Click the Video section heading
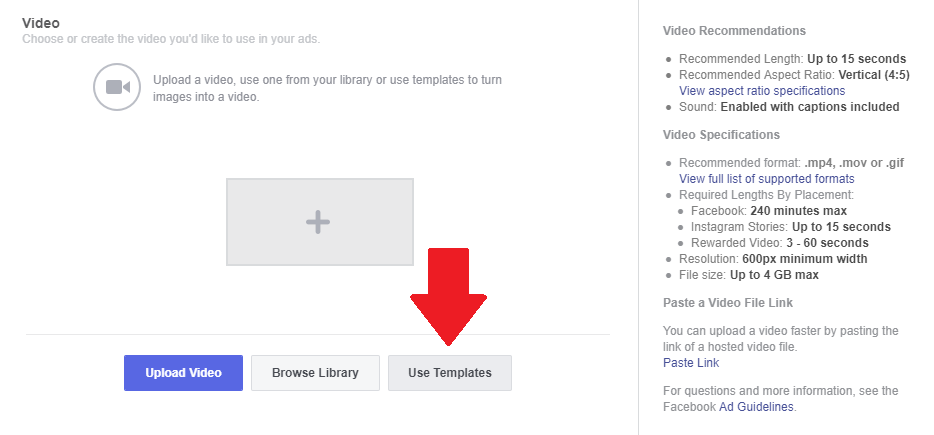Image resolution: width=934 pixels, height=435 pixels. tap(41, 22)
